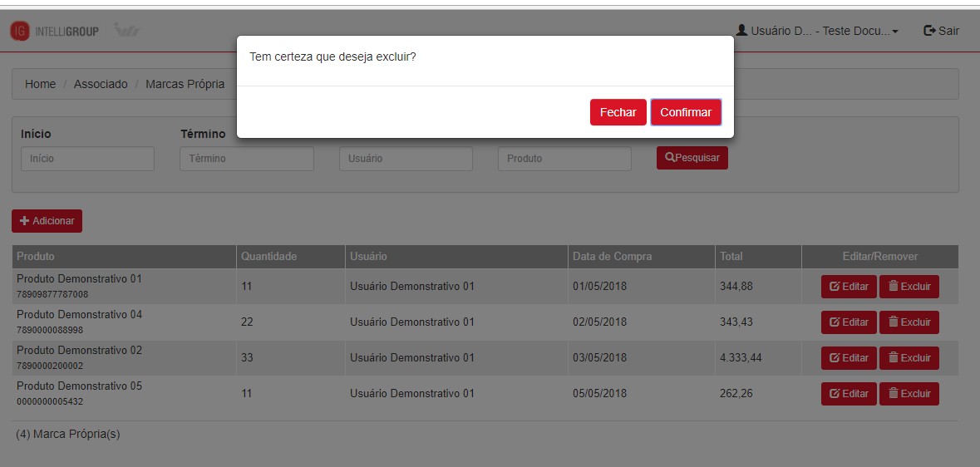Delete Produto Demonstrativo 02 via Excluir

909,358
